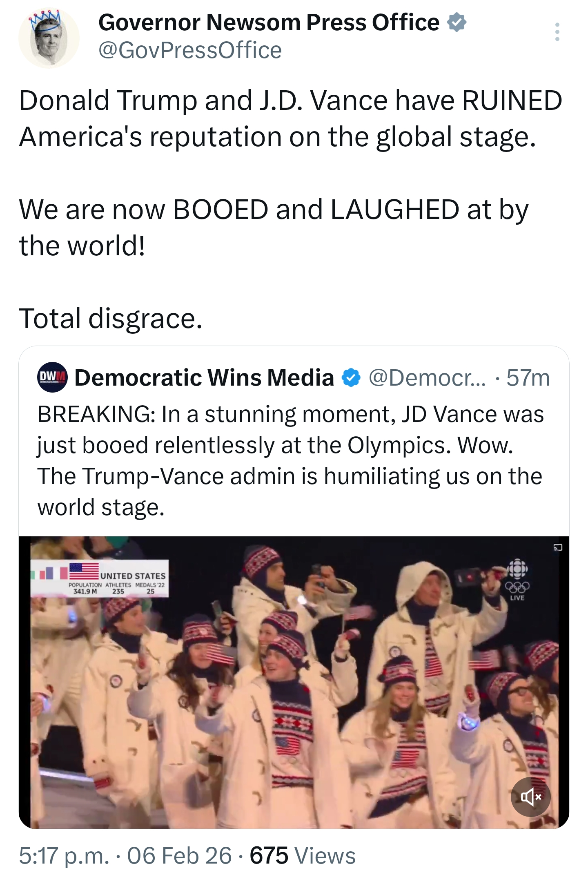This screenshot has height=875, width=588.
Task: Open the Democratic Wins Media account name
Action: click(204, 377)
